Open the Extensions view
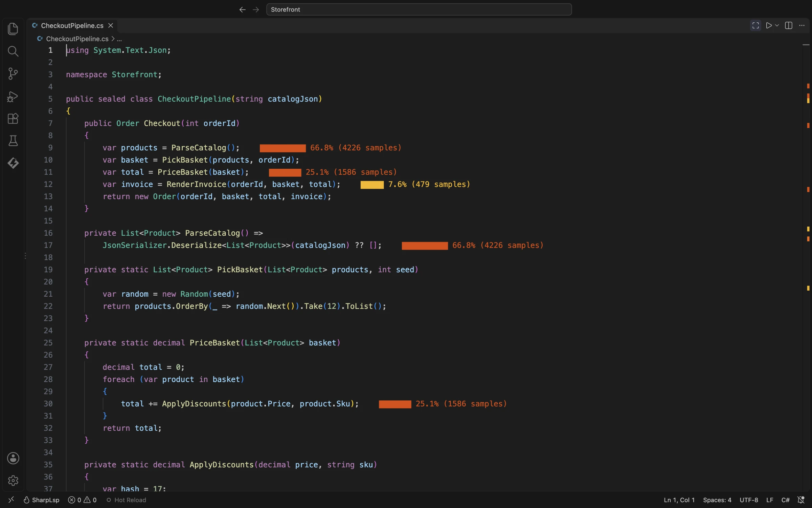 pyautogui.click(x=13, y=119)
